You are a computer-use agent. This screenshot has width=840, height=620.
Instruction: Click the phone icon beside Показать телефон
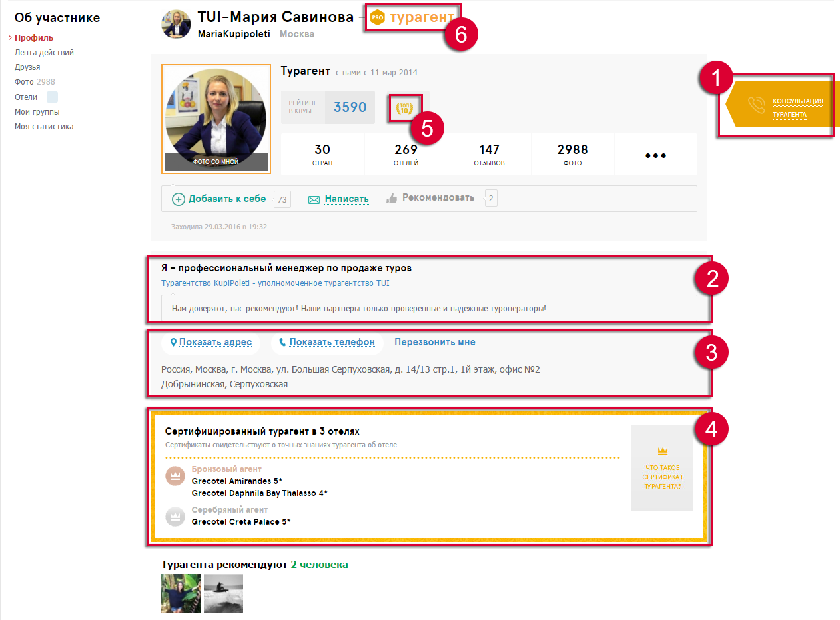282,342
